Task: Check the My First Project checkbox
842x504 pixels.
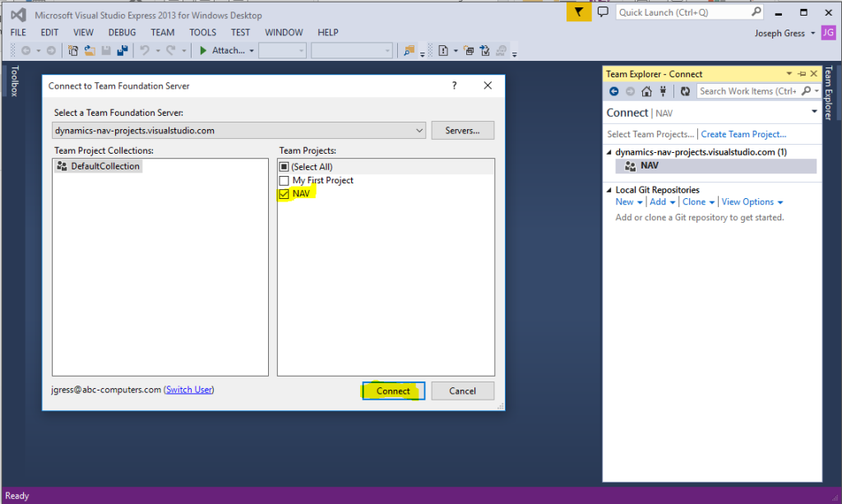Action: pyautogui.click(x=285, y=182)
